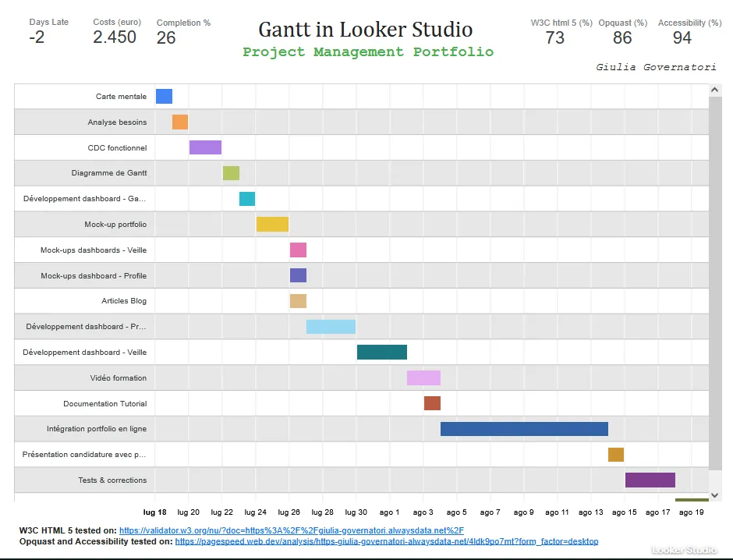Open the pagespeed.web.dev analysis link
The image size is (733, 560).
(386, 541)
